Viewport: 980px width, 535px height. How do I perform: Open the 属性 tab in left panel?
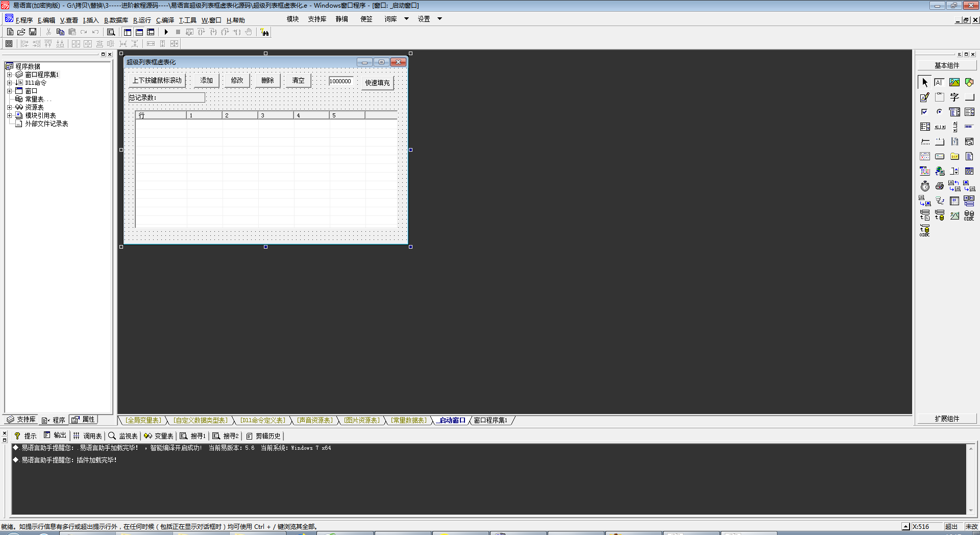tap(83, 420)
